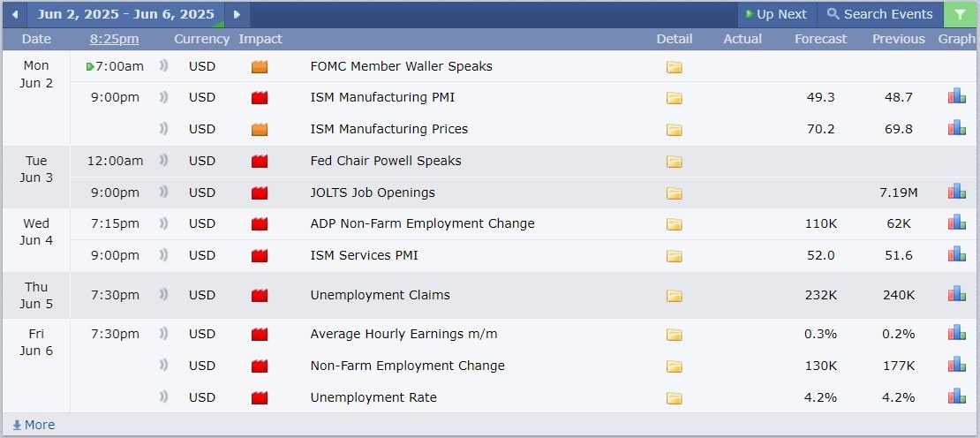Open the Fed Chair Powell Speaks event title
The height and width of the screenshot is (438, 980).
click(x=386, y=161)
